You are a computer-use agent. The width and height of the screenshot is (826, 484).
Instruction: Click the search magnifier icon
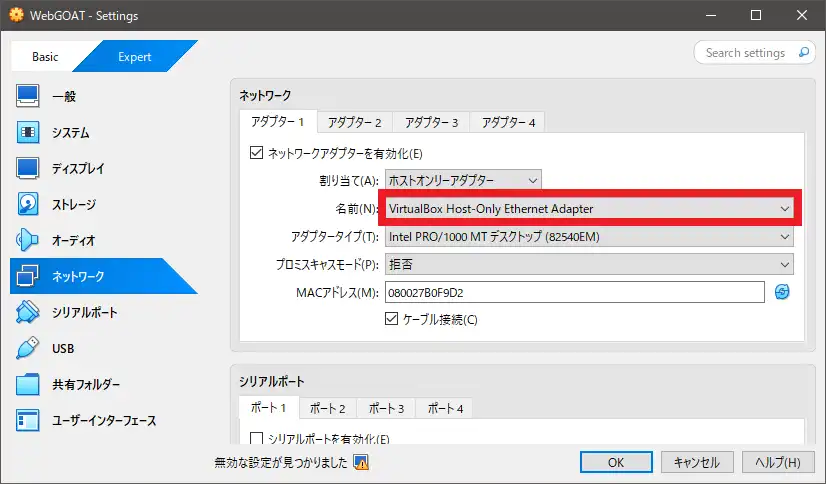point(804,52)
